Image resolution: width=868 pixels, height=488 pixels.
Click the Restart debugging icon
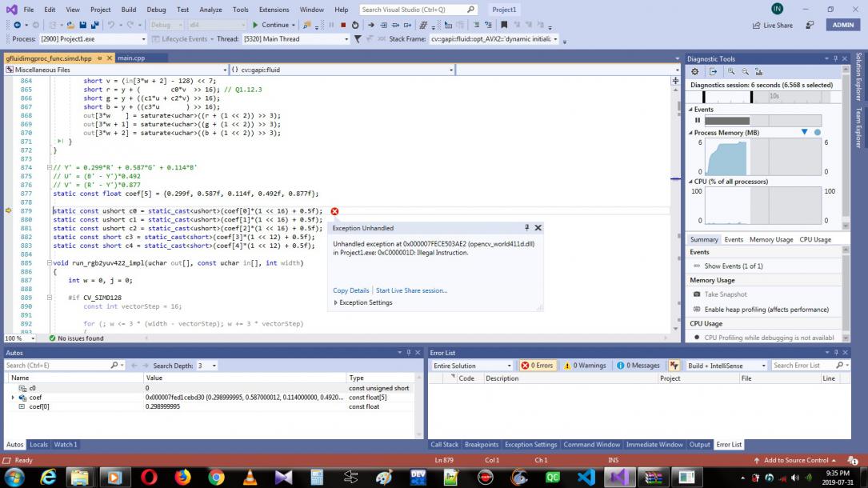pyautogui.click(x=355, y=25)
